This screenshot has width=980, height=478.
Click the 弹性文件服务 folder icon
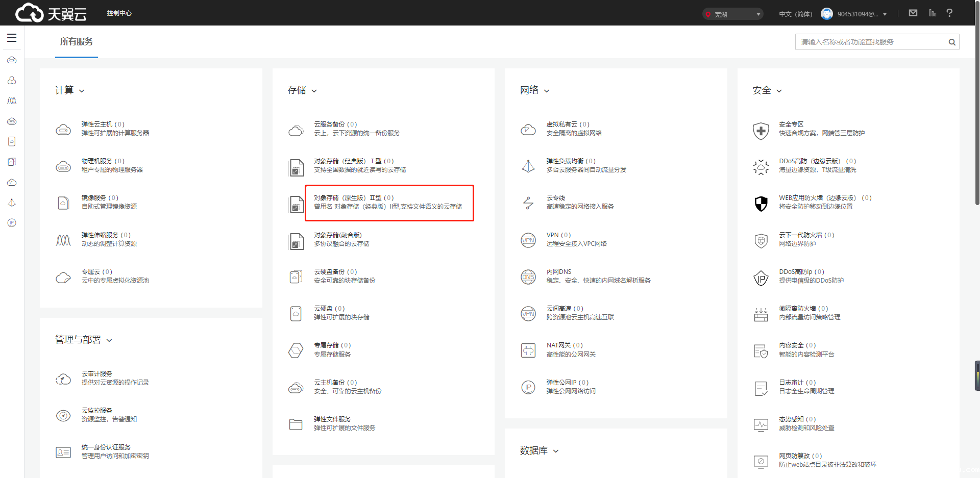(296, 424)
